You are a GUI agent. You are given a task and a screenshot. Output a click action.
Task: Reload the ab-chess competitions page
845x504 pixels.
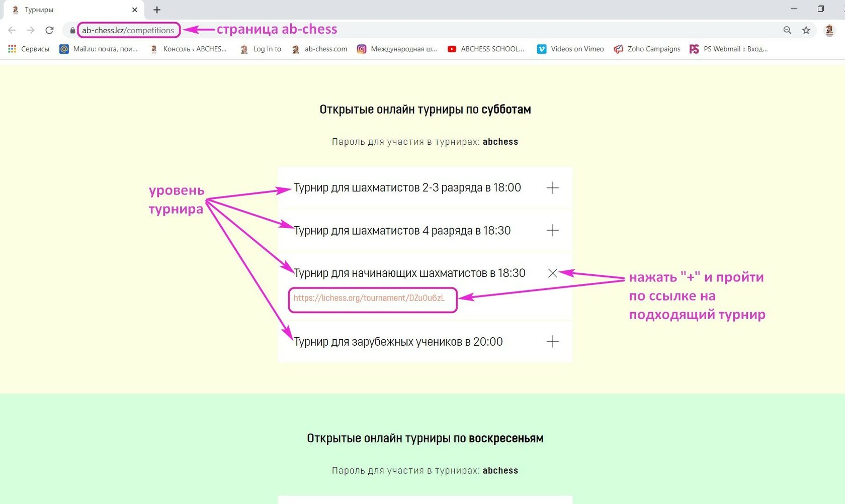pos(49,30)
